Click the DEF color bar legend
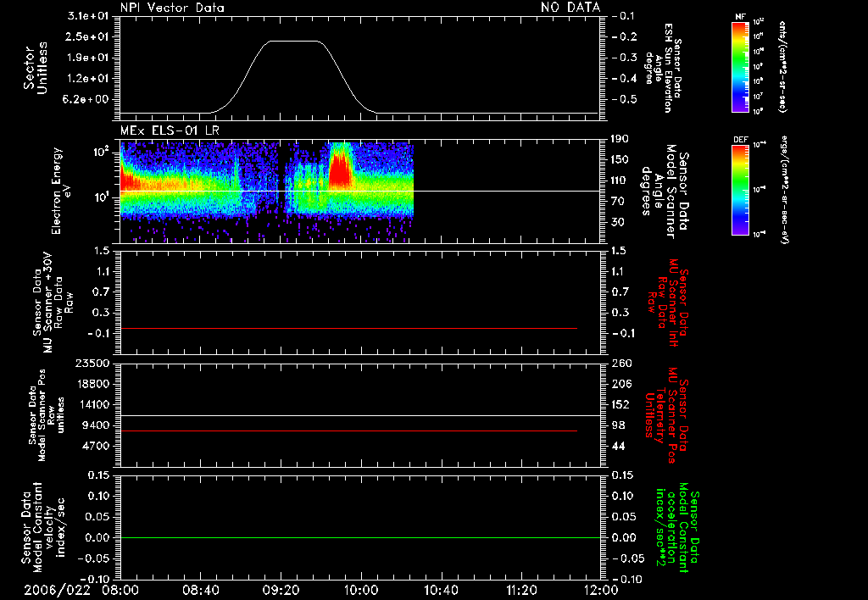 [x=740, y=190]
